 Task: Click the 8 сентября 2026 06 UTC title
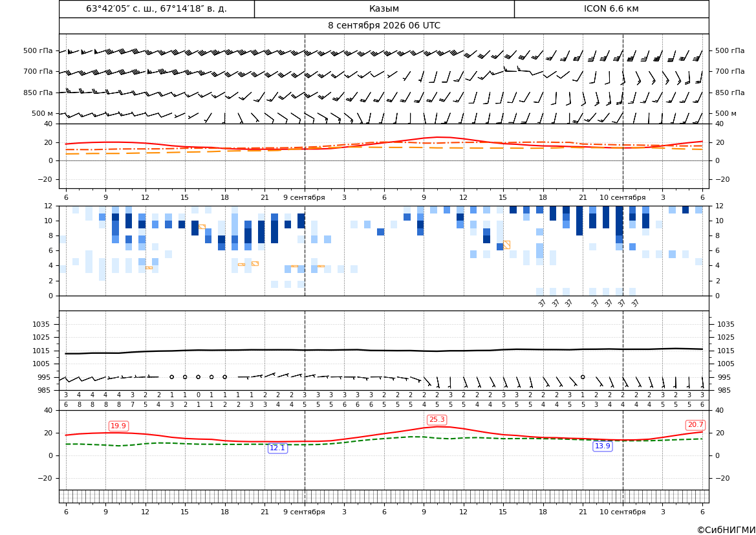tap(383, 26)
